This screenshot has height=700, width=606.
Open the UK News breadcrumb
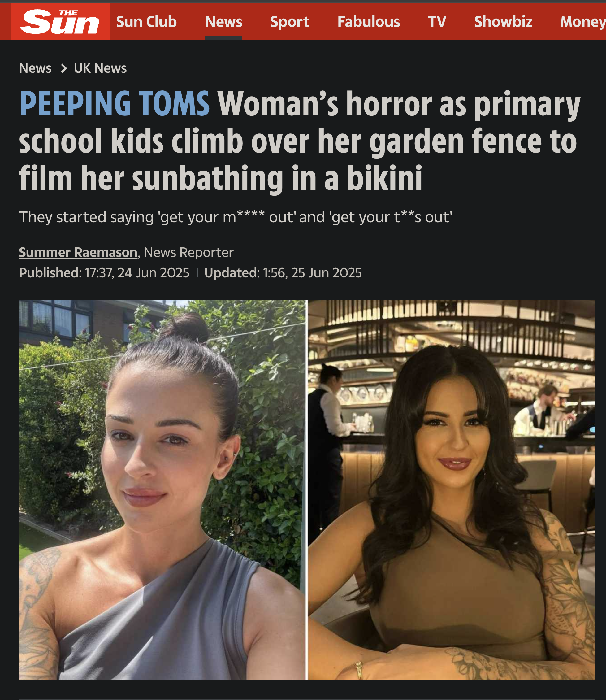click(100, 68)
